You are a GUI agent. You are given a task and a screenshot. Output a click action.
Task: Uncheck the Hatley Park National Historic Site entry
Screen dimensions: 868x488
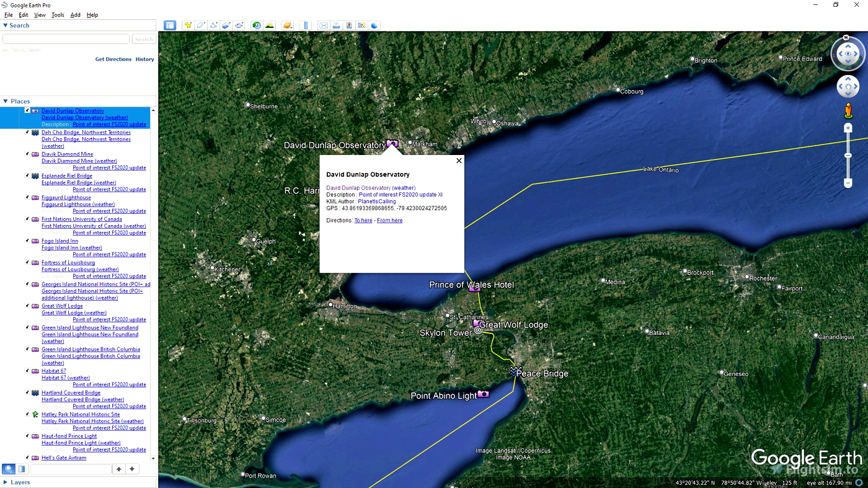[27, 414]
